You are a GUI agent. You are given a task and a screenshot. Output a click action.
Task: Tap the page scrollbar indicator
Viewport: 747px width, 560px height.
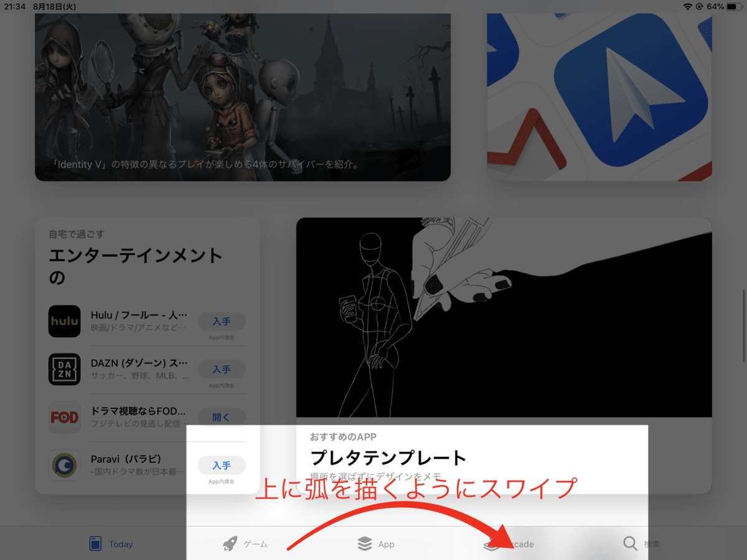tap(745, 325)
